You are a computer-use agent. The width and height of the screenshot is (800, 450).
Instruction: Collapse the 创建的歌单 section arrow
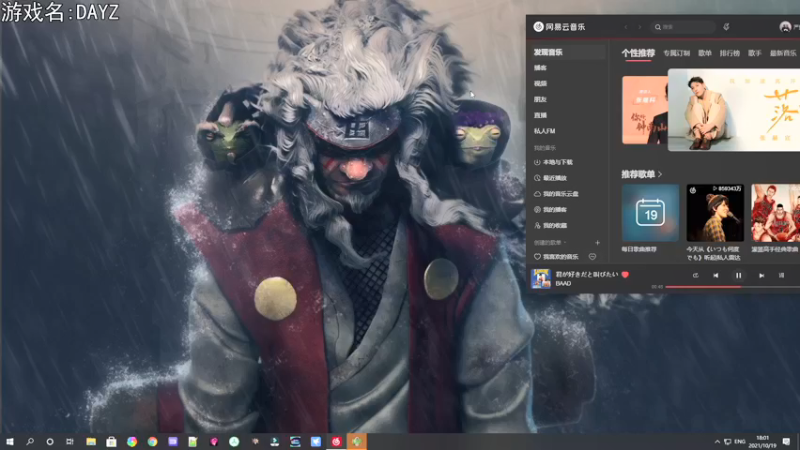tap(565, 243)
